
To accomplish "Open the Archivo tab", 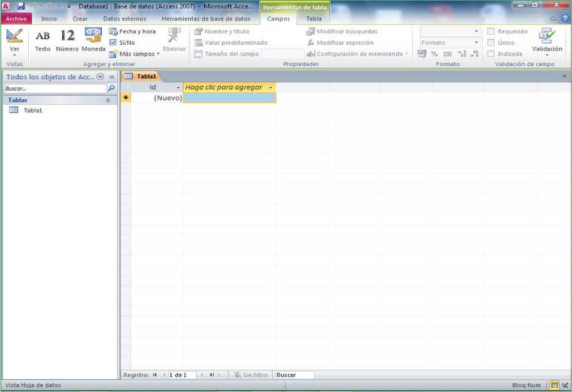I will [x=16, y=19].
